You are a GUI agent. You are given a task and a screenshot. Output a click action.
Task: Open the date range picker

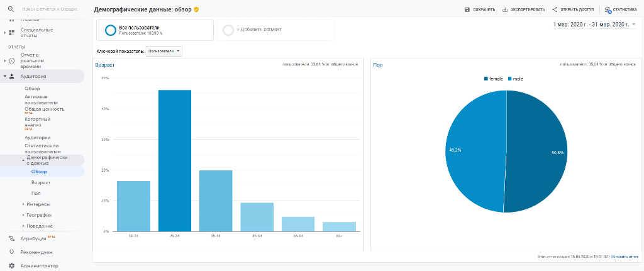click(x=594, y=25)
